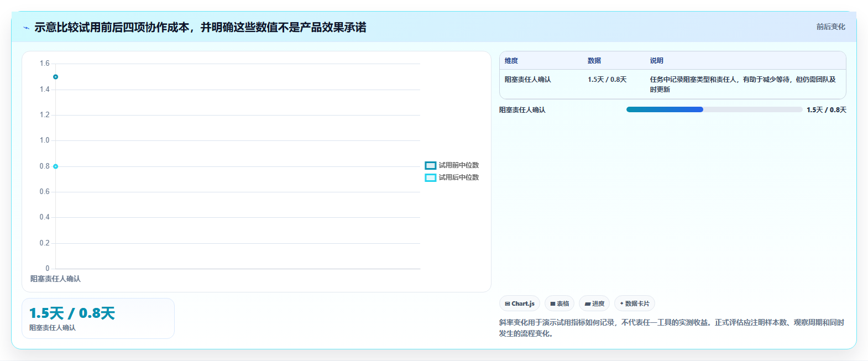Screen dimensions: 868x361
Task: Click the 试用后中位数 legend label
Action: coord(459,177)
